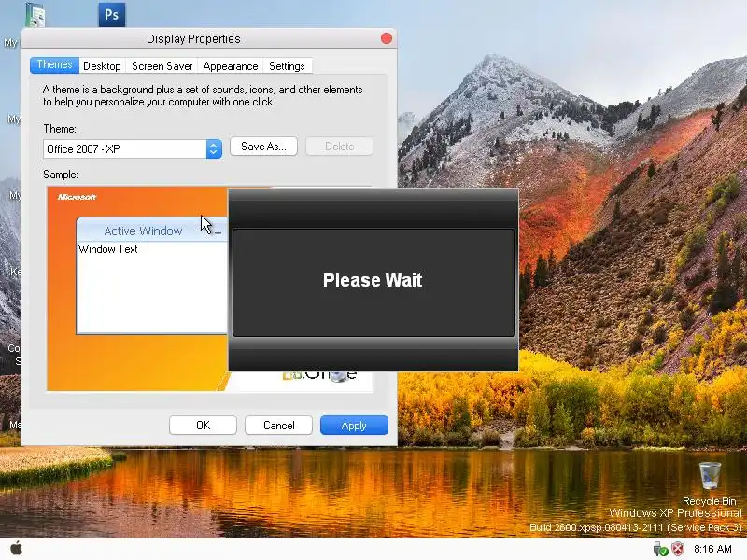Open the red shield security alert tray icon

[678, 549]
